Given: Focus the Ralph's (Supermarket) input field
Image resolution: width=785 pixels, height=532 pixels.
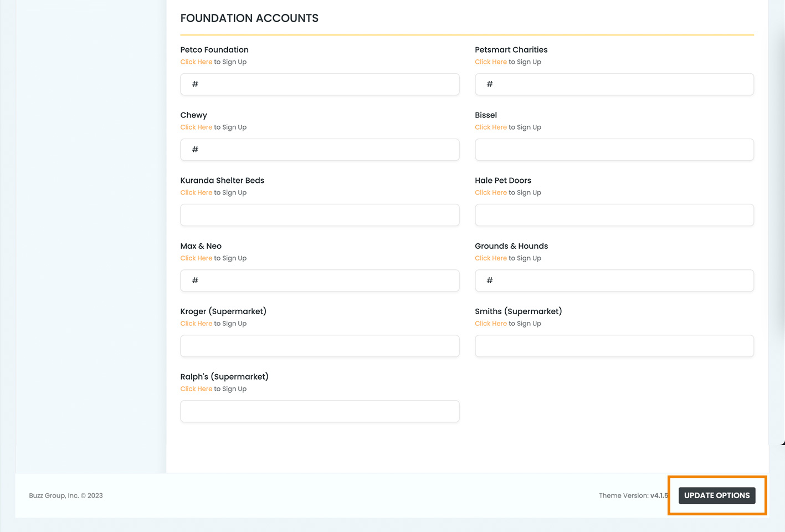Looking at the screenshot, I should (x=320, y=411).
